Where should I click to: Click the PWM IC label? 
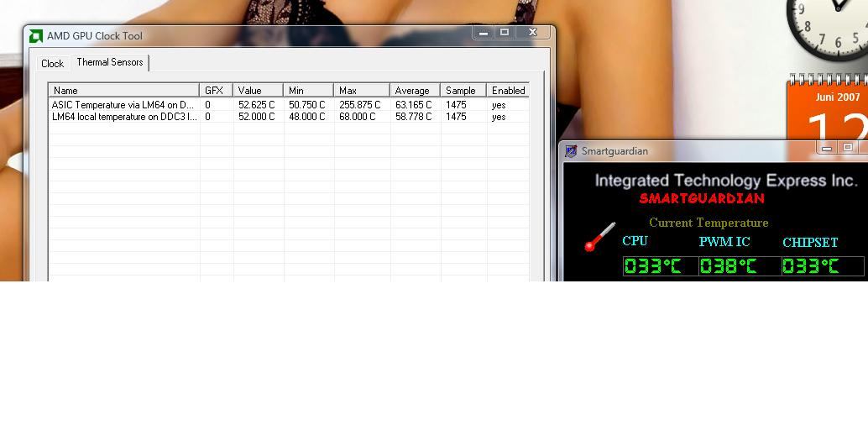[x=724, y=242]
